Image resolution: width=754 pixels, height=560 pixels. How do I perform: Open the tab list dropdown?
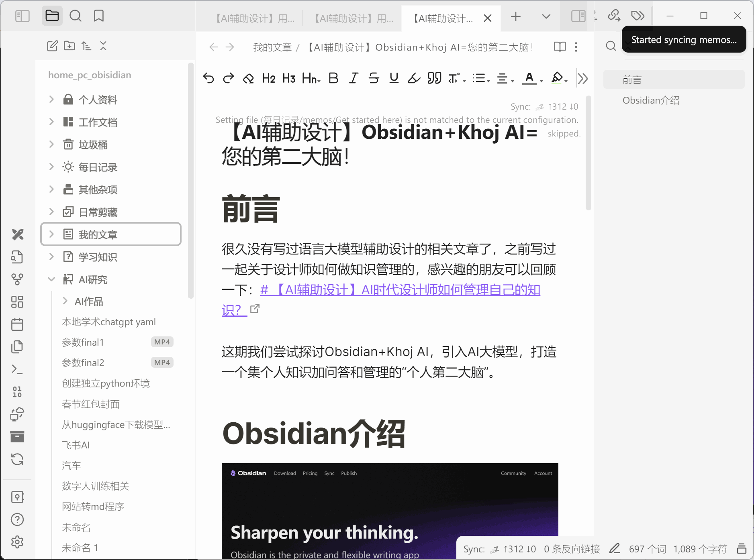[x=546, y=16]
